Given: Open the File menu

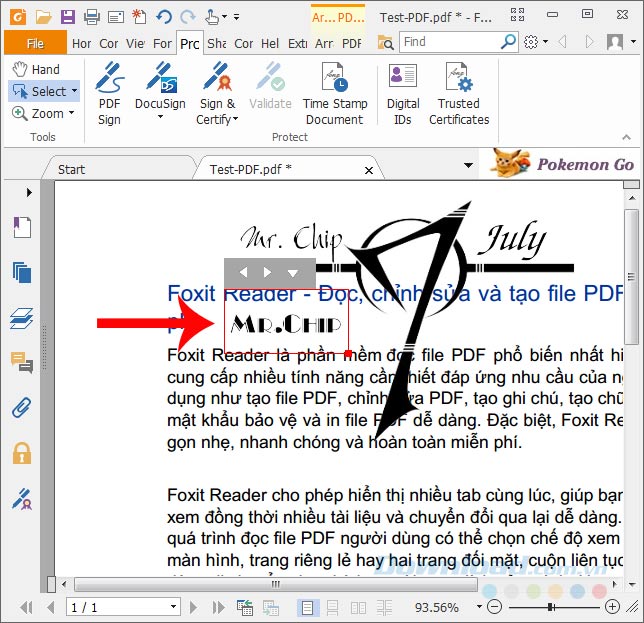Looking at the screenshot, I should [x=35, y=43].
